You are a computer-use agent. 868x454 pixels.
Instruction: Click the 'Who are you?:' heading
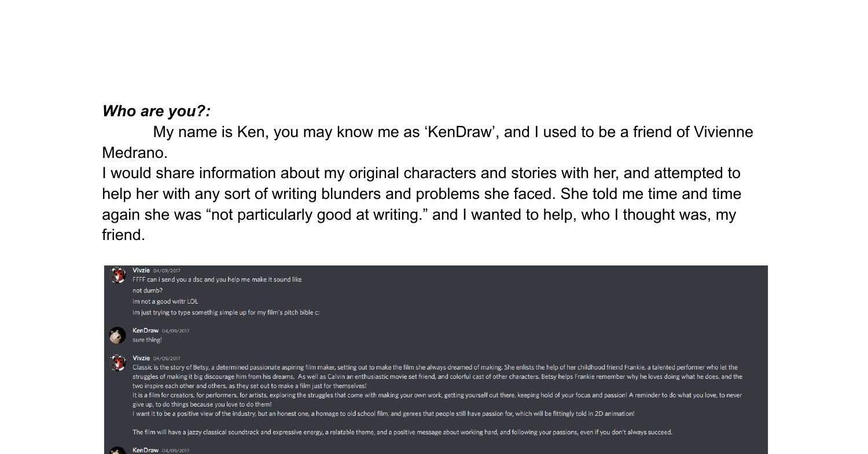[x=156, y=111]
